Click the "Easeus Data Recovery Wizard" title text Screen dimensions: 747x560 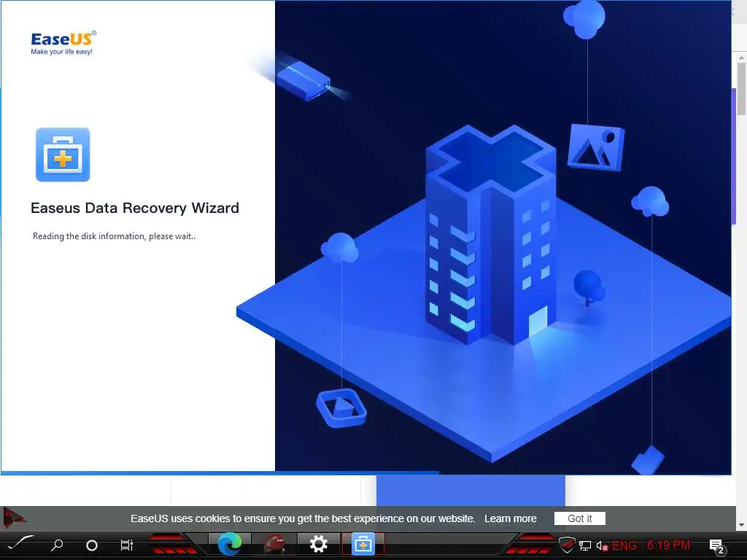[x=135, y=208]
